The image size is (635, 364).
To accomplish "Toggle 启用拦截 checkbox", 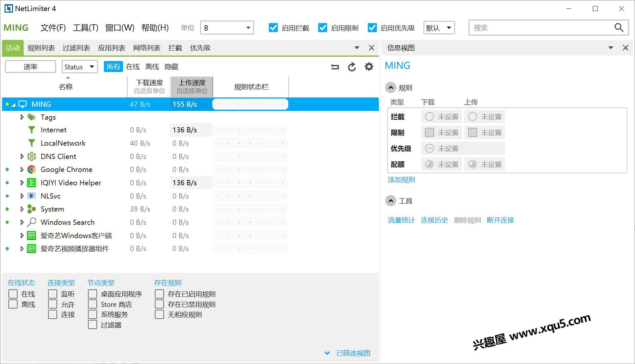I will tap(273, 28).
